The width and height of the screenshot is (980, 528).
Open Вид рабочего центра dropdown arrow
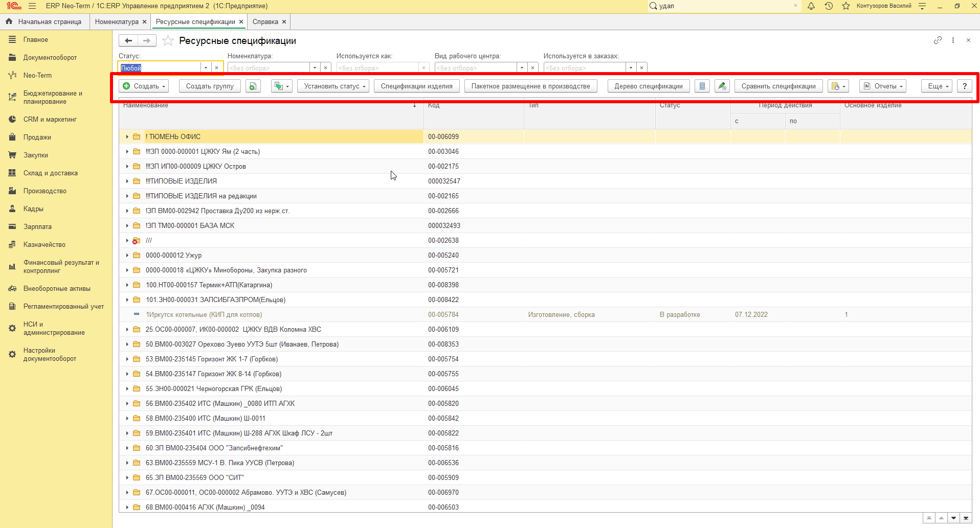tap(522, 68)
